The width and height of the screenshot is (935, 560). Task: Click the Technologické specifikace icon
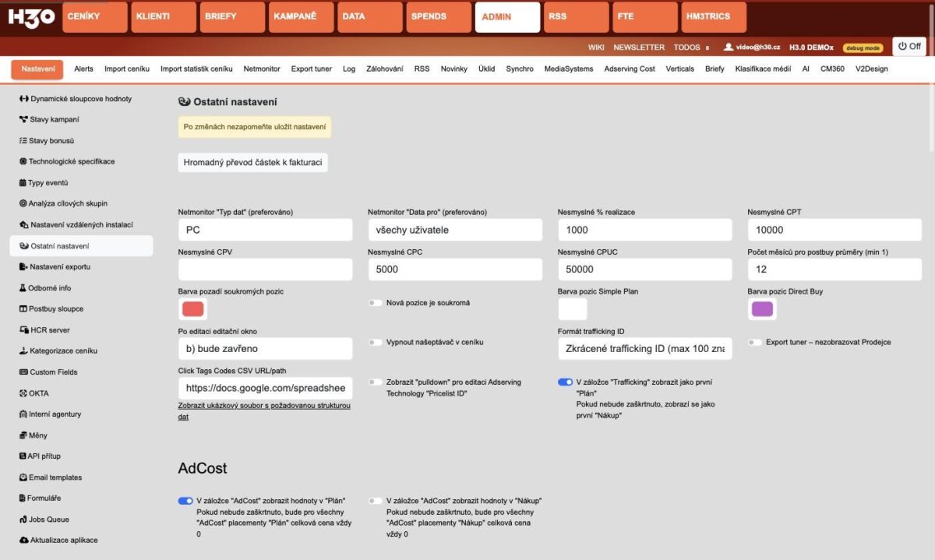[x=23, y=162]
